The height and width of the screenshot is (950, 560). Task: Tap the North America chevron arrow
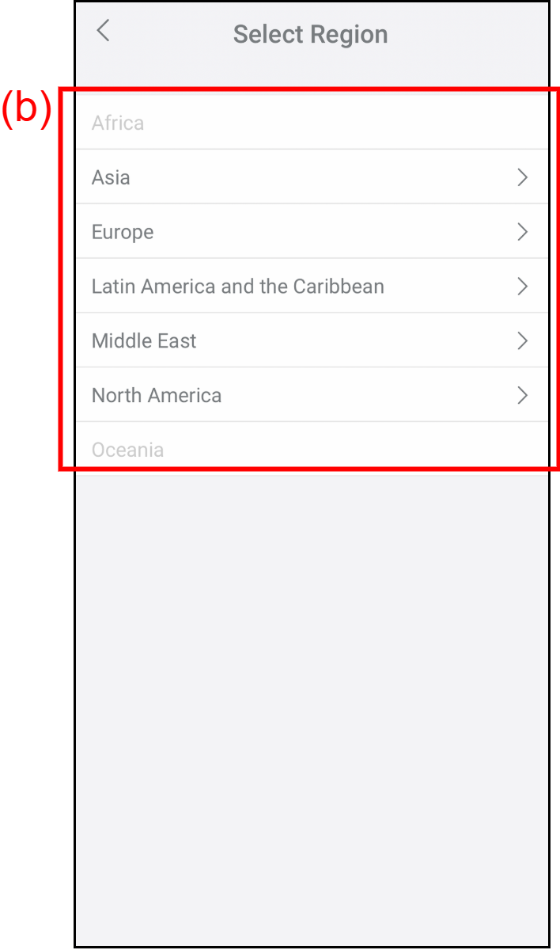522,396
